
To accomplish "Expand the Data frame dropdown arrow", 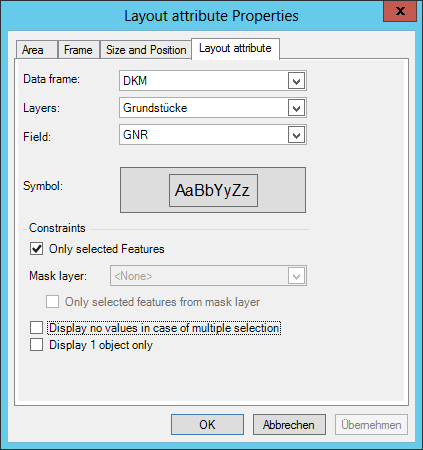I will (x=296, y=81).
